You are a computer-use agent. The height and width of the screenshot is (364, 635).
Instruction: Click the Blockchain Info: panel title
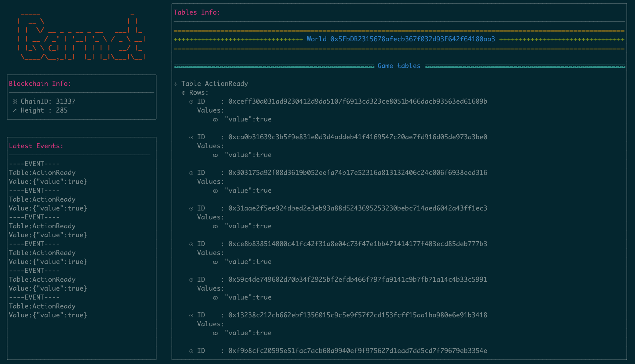pyautogui.click(x=40, y=84)
